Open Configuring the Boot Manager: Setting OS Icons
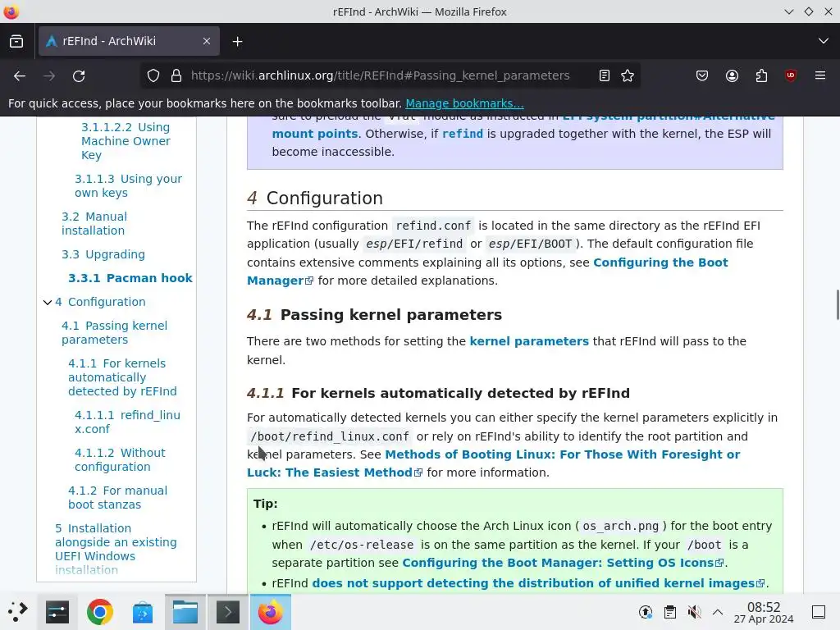The image size is (840, 630). [x=563, y=563]
